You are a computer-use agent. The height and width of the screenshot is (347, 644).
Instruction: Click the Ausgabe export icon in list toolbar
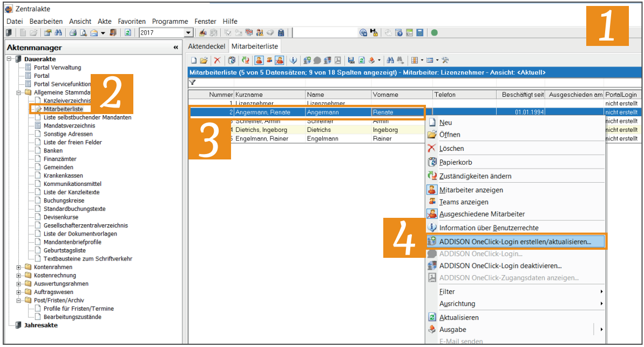click(x=372, y=61)
